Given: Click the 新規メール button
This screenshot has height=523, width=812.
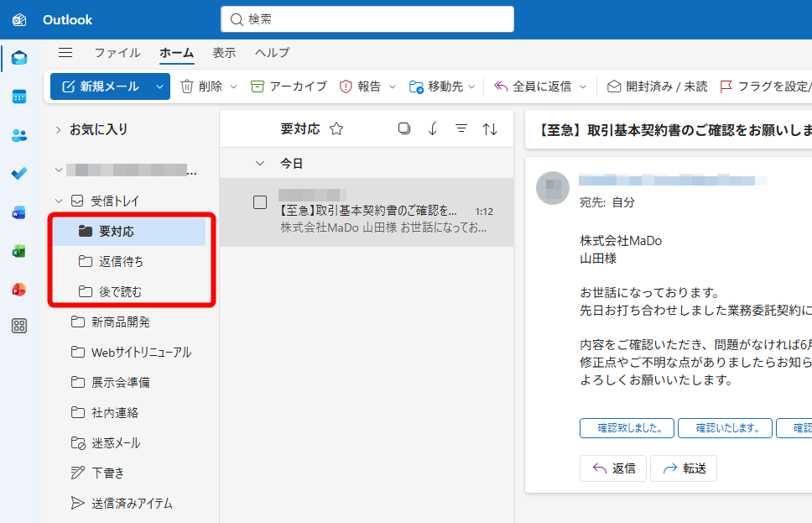Looking at the screenshot, I should (x=101, y=86).
